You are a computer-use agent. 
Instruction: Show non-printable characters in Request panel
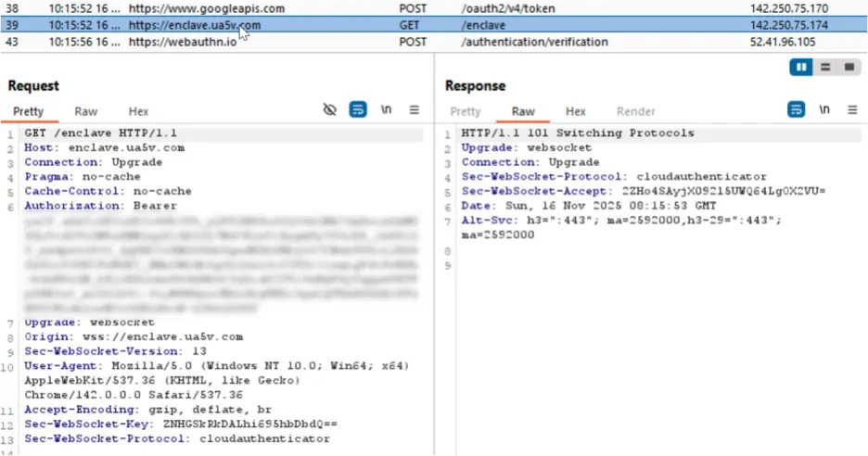[x=387, y=110]
